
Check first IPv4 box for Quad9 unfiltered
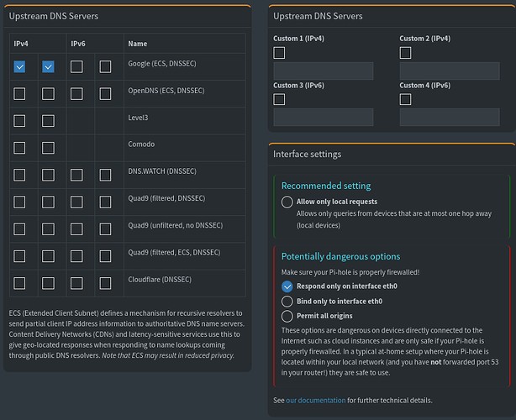coord(19,228)
